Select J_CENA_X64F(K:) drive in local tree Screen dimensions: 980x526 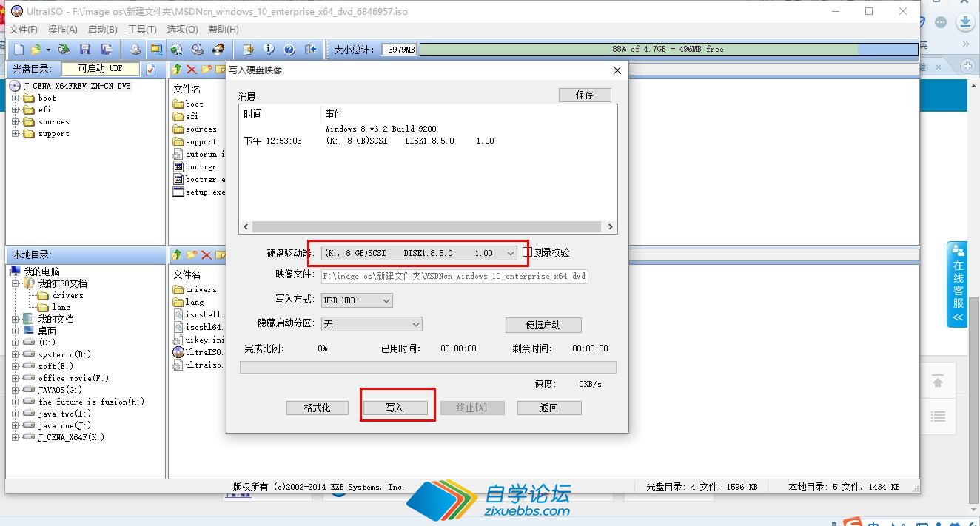point(71,437)
